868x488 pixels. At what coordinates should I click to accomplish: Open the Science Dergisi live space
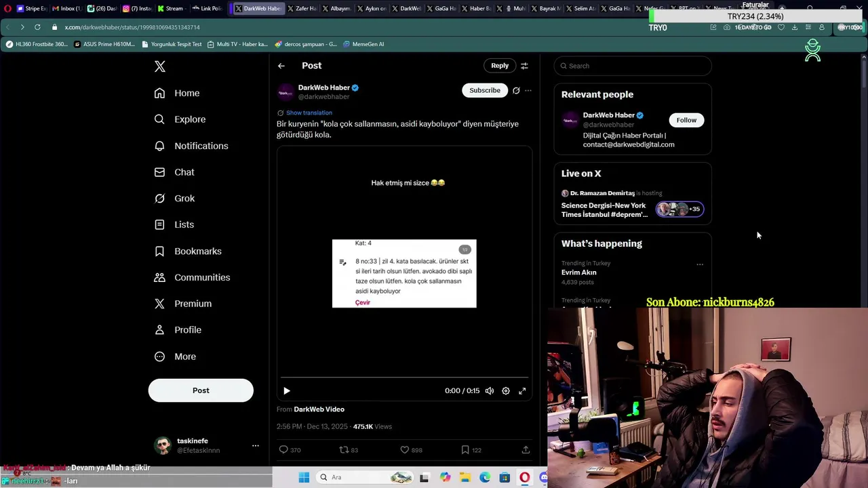point(605,210)
